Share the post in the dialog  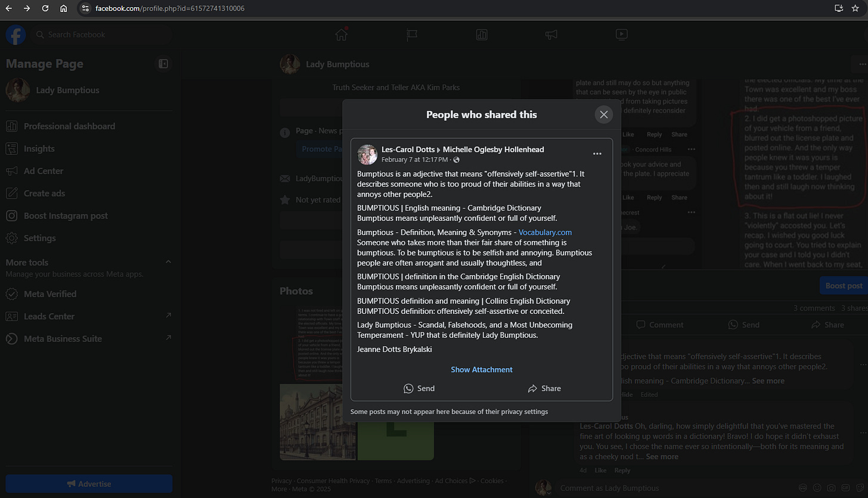[x=544, y=388]
